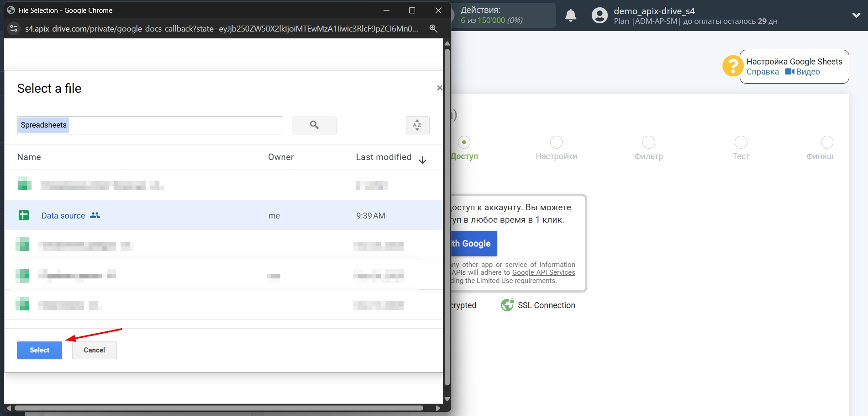Click the Last modified sort arrow
This screenshot has height=416, width=868.
point(422,160)
